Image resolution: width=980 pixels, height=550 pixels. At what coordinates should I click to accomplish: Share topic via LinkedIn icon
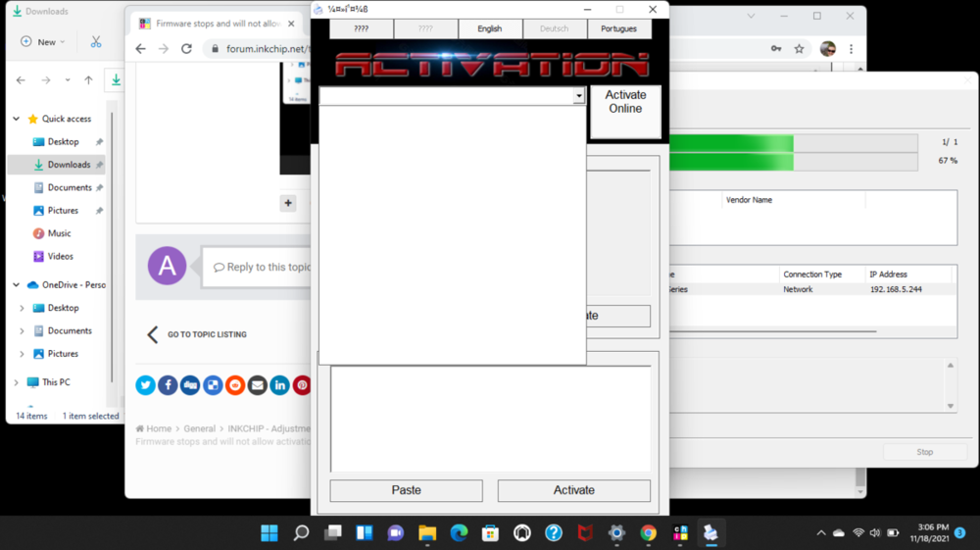(x=279, y=385)
